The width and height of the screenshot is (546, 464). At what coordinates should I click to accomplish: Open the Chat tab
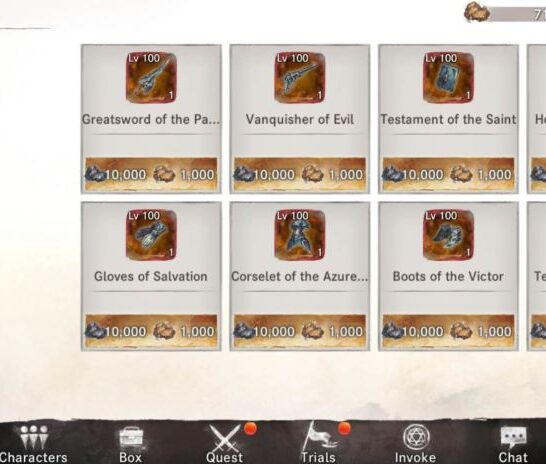(x=513, y=445)
